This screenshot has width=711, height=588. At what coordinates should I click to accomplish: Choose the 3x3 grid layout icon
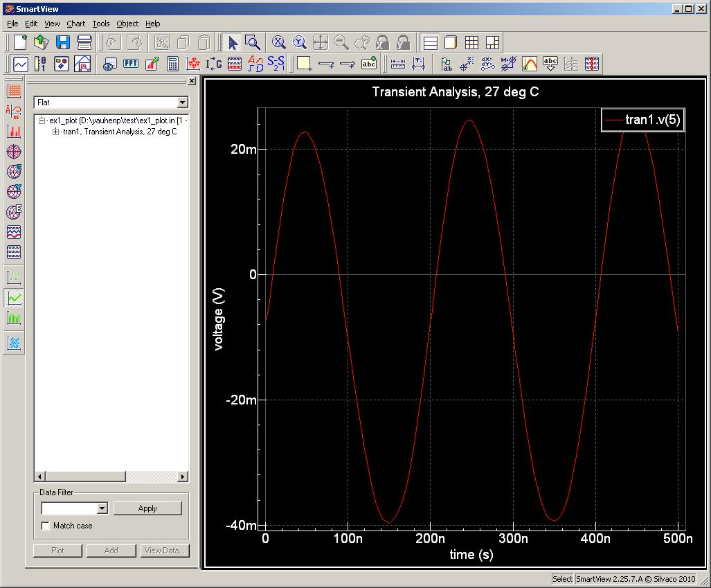coord(471,43)
